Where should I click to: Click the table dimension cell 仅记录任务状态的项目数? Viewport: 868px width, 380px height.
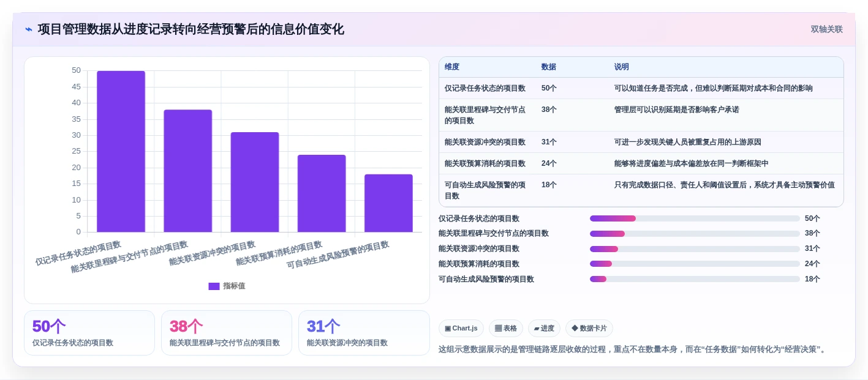[x=485, y=88]
